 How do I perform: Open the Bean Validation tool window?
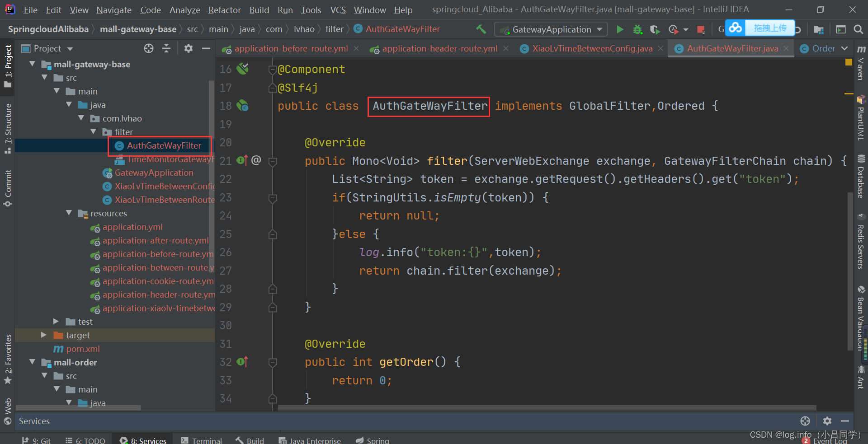pyautogui.click(x=861, y=318)
